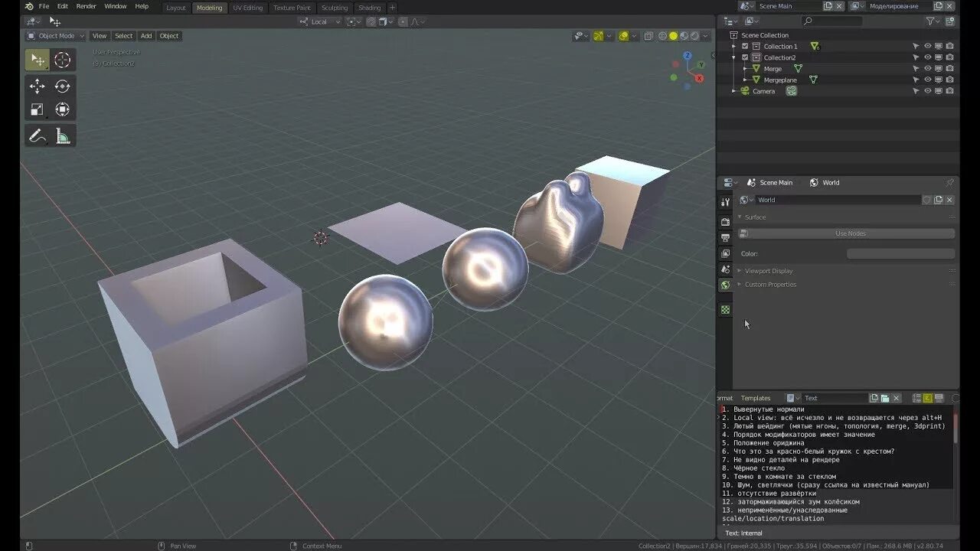Open the Local transform orientation dropdown

(x=318, y=21)
